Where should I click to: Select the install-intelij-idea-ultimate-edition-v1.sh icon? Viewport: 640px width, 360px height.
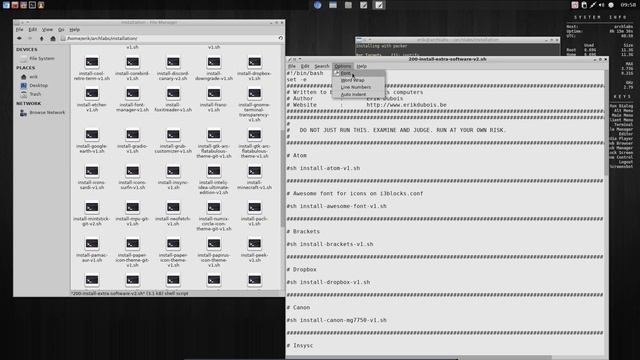pos(214,171)
